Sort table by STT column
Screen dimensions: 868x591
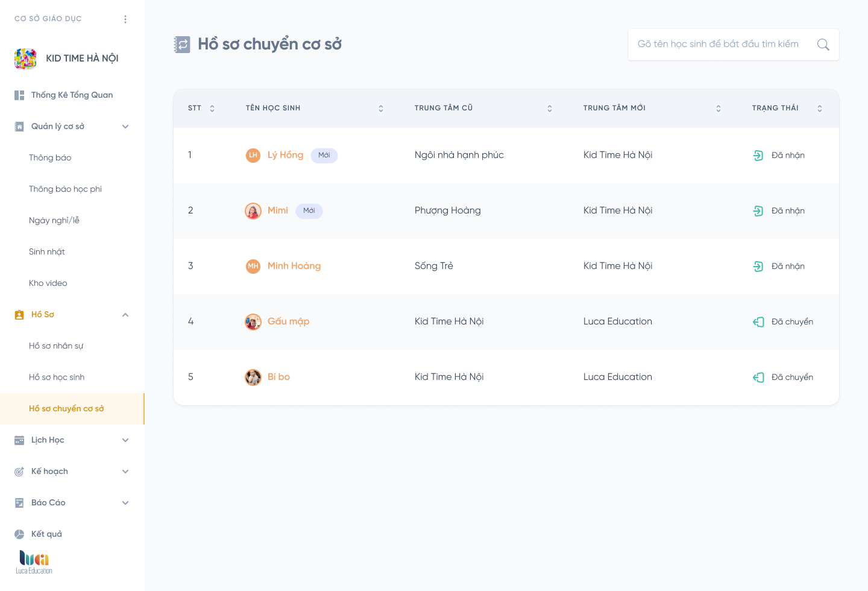[x=212, y=109]
